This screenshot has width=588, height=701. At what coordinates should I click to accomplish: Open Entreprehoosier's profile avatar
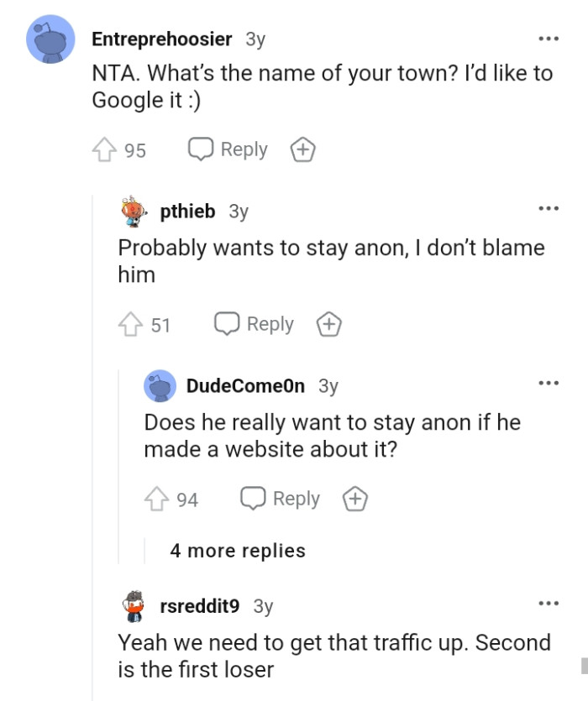[51, 39]
